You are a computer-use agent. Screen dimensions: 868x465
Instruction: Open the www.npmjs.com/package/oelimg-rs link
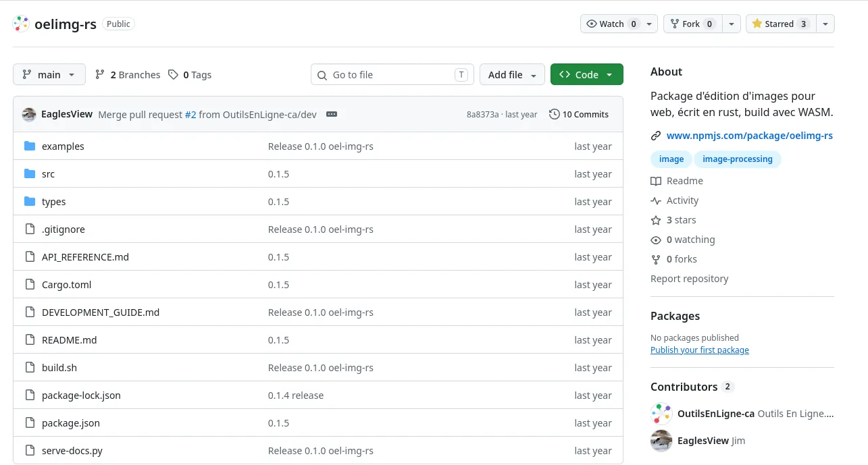pyautogui.click(x=750, y=136)
